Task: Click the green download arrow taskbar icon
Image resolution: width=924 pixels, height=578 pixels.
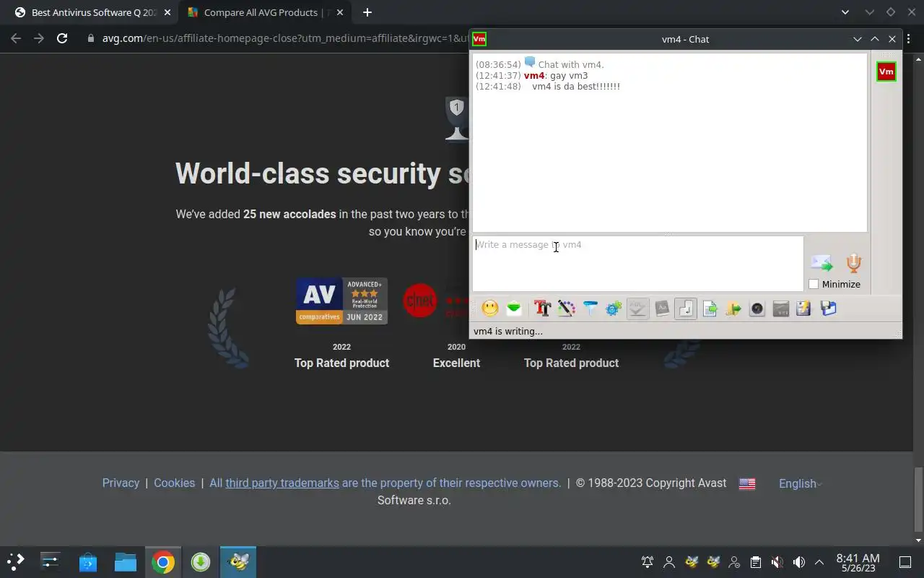Action: click(201, 561)
